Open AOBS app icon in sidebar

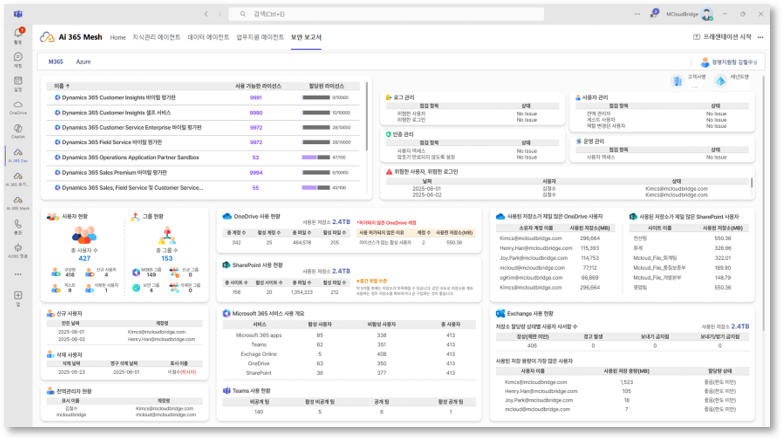pyautogui.click(x=18, y=248)
